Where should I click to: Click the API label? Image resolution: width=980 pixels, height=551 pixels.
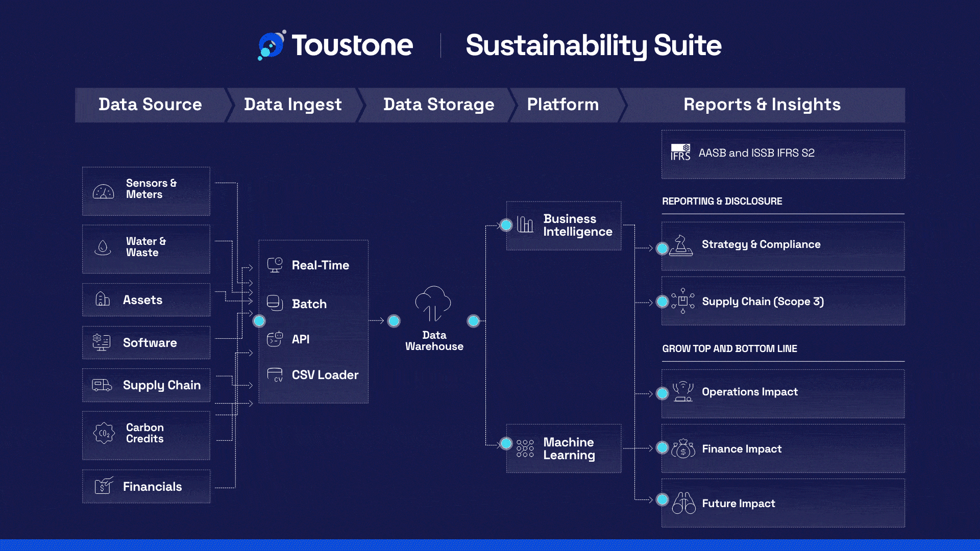[301, 339]
